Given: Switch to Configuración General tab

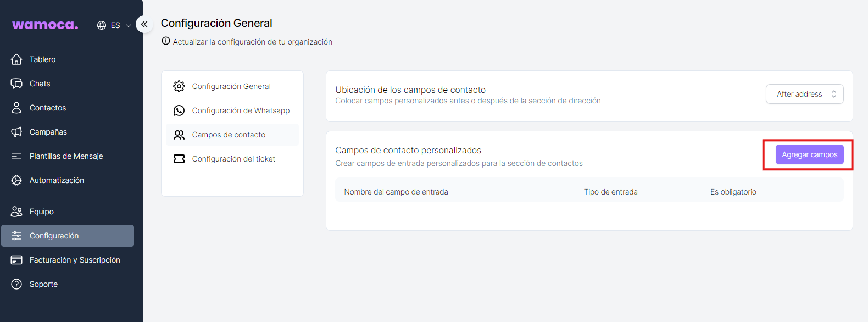Looking at the screenshot, I should coord(231,86).
